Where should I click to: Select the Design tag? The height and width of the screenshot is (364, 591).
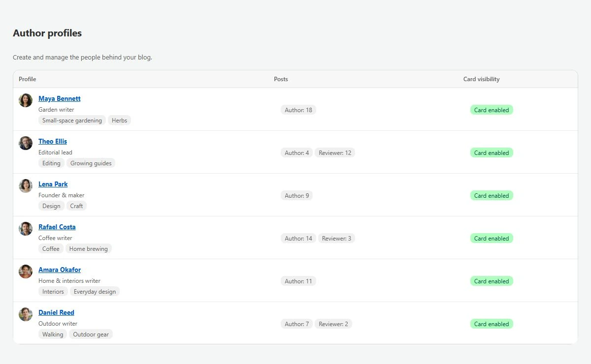[51, 206]
